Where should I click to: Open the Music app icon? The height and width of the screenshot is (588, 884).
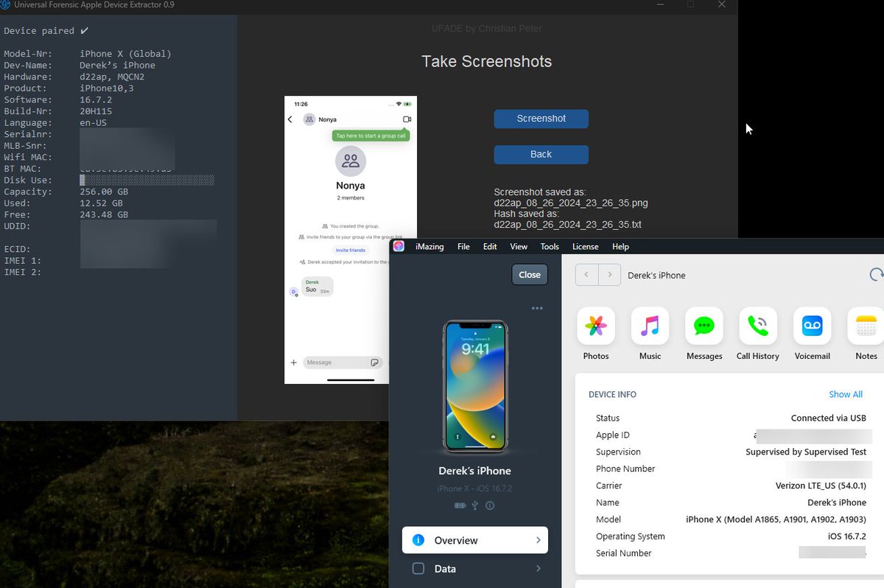[650, 326]
